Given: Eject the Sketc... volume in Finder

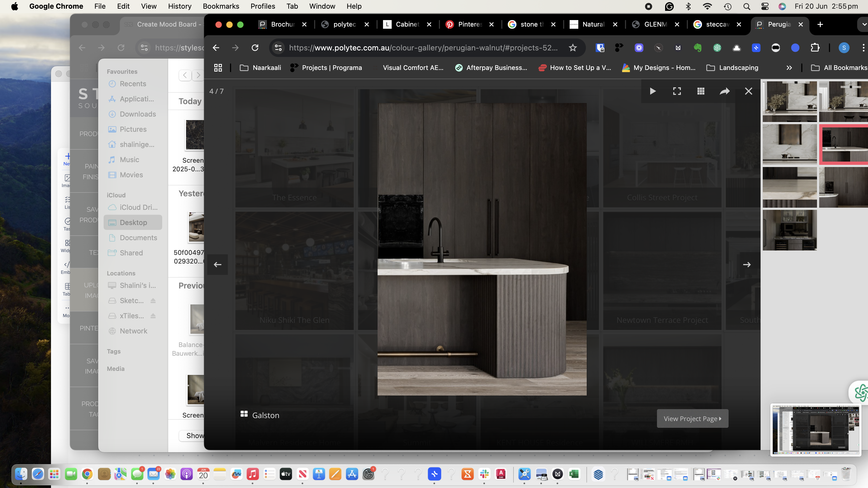Looking at the screenshot, I should pyautogui.click(x=153, y=301).
